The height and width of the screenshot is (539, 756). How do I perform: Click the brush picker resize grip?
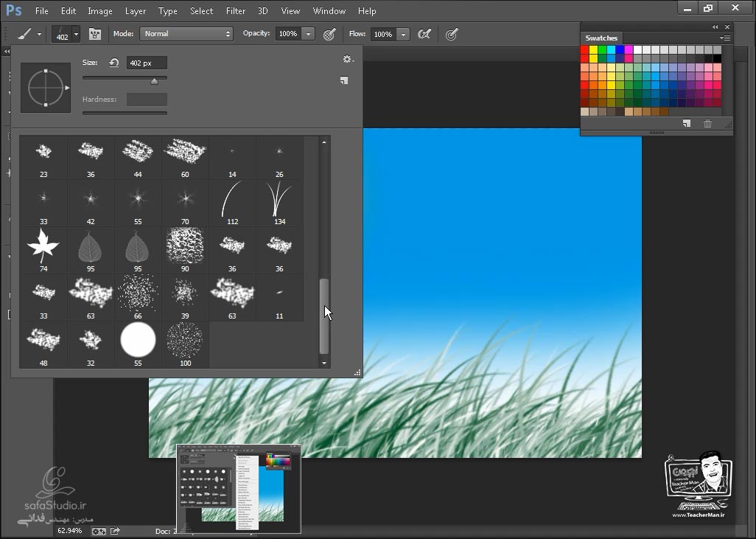[x=357, y=372]
